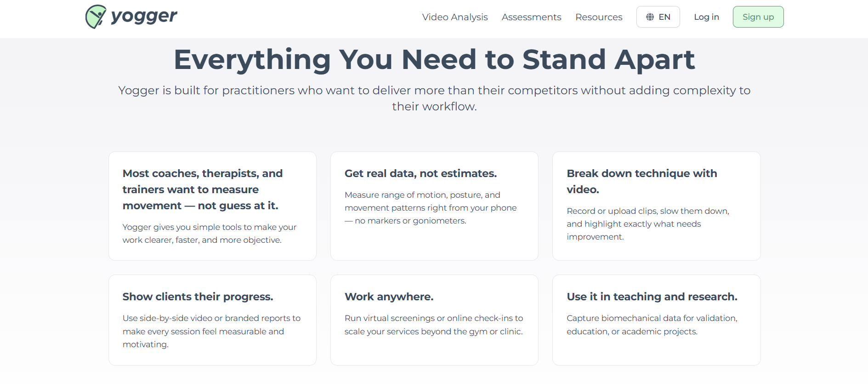This screenshot has height=384, width=868.
Task: Click the 'Show clients their progress.' heading
Action: click(198, 297)
